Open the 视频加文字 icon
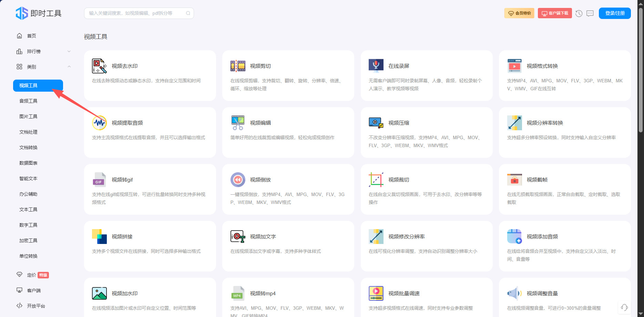 click(238, 236)
